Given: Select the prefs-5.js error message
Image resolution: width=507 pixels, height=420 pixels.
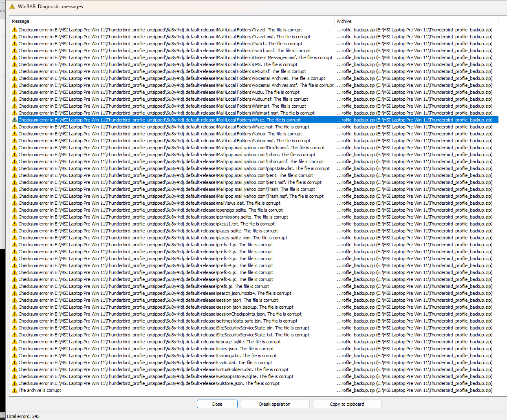Looking at the screenshot, I should (x=145, y=272).
